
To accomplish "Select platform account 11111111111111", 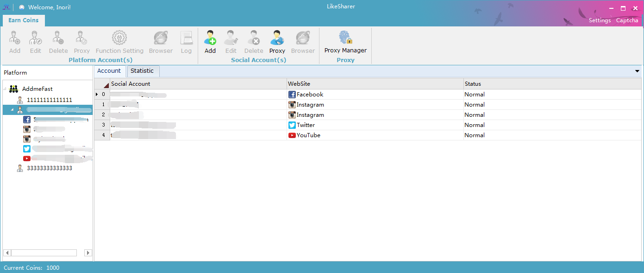I will pyautogui.click(x=50, y=100).
